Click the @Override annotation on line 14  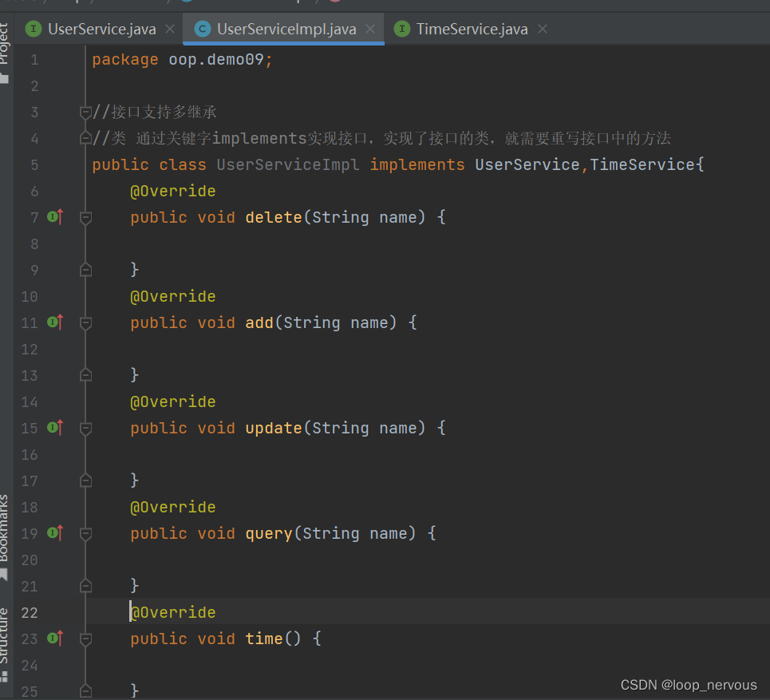173,401
